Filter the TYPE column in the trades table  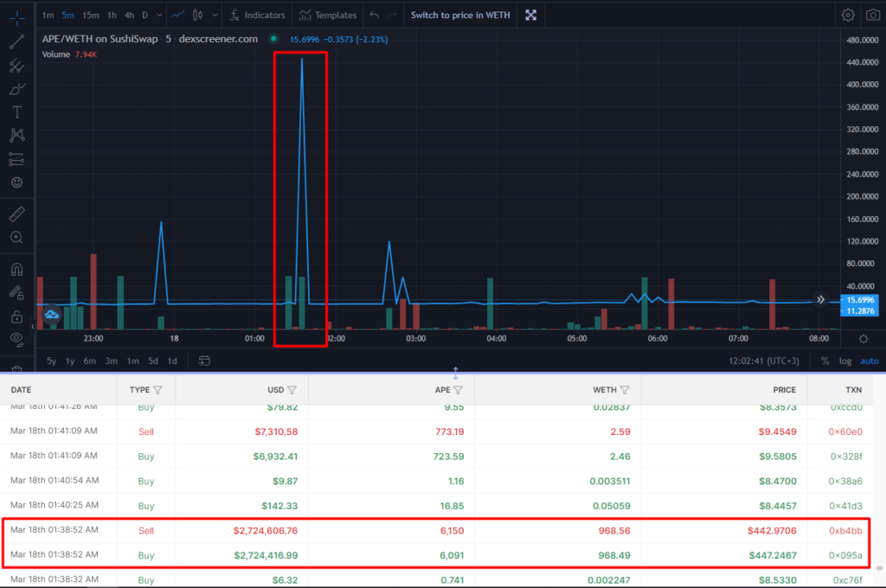tap(159, 390)
